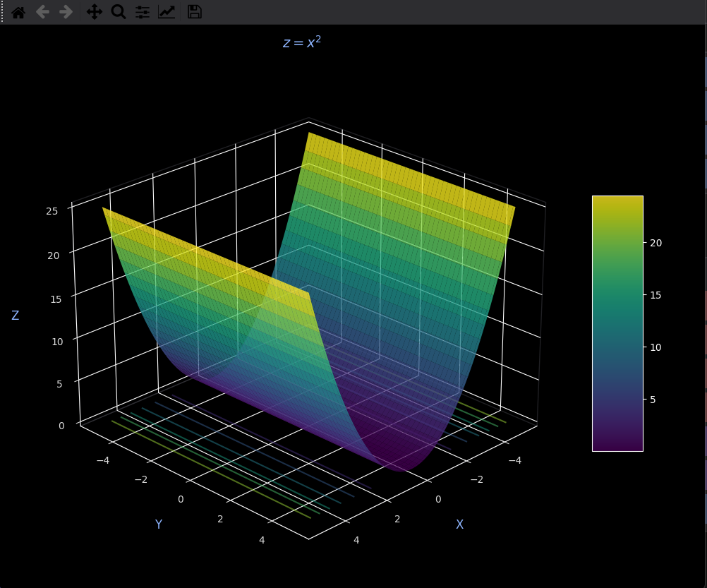Select the plot title z = x²
Screen dimensions: 707x588
pos(301,42)
